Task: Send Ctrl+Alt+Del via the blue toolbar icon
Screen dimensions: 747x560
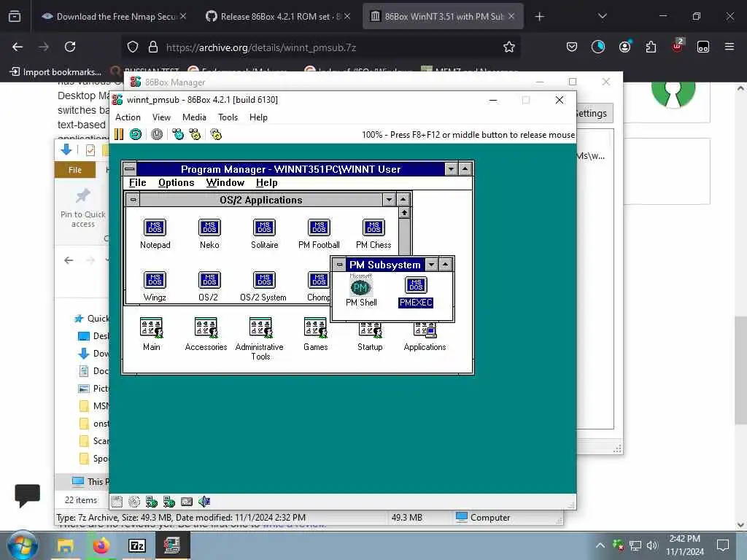Action: click(x=178, y=134)
